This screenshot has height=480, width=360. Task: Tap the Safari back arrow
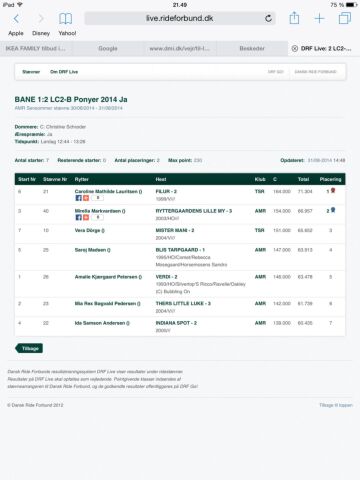point(16,19)
